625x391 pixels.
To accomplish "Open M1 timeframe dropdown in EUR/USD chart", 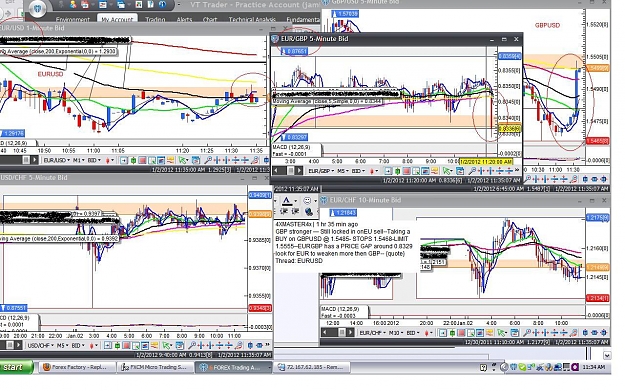I will [x=79, y=160].
